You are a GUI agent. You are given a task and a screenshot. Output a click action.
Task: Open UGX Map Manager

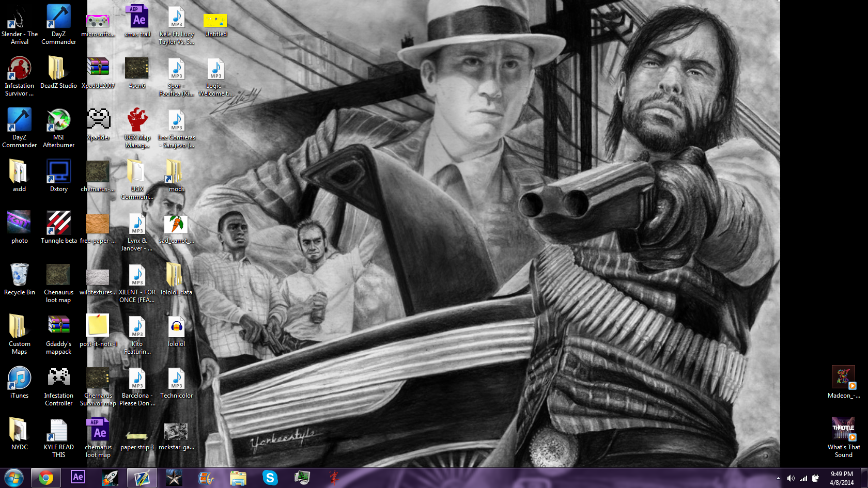click(x=137, y=128)
